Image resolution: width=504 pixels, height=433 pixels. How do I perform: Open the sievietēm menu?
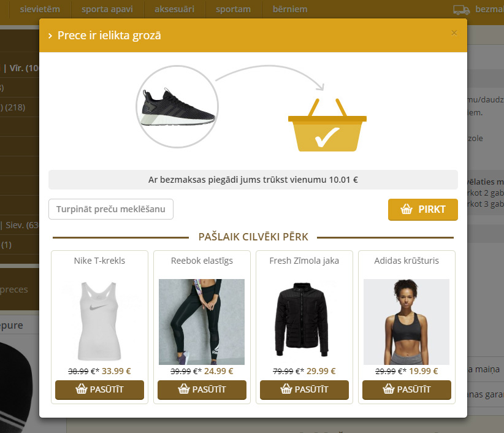tap(40, 9)
